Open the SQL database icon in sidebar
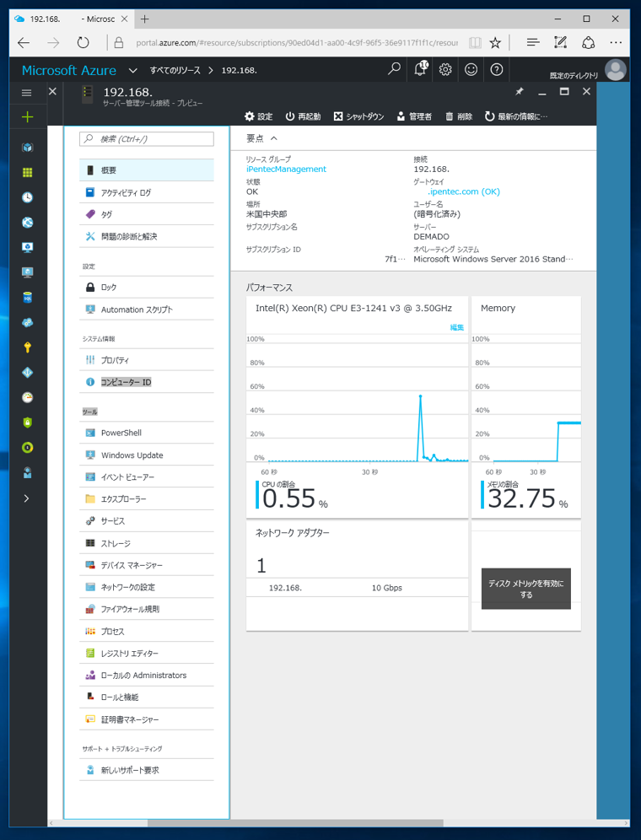Viewport: 641px width, 840px height. click(27, 298)
